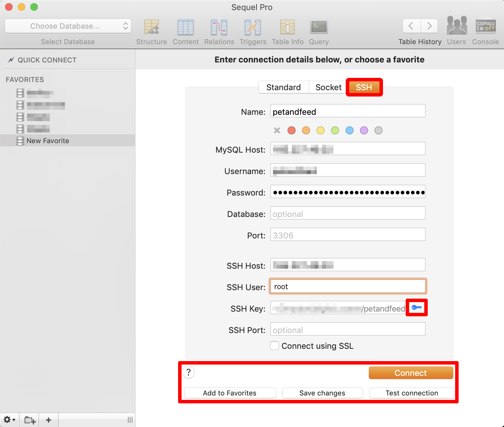This screenshot has width=504, height=427.
Task: Pick the gray favorite color
Action: click(x=379, y=130)
